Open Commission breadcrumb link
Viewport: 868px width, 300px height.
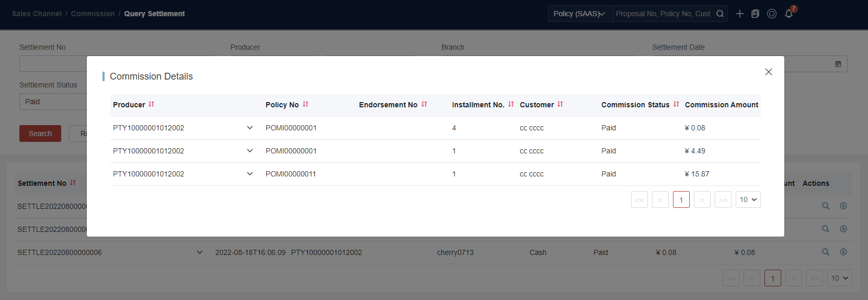point(93,14)
